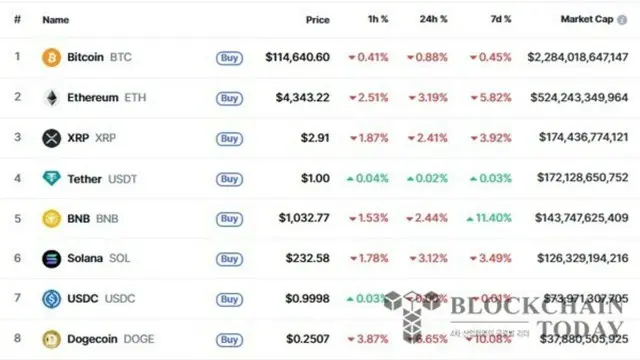Image resolution: width=640 pixels, height=360 pixels.
Task: Click the Bitcoin coin logo icon
Action: click(x=51, y=57)
